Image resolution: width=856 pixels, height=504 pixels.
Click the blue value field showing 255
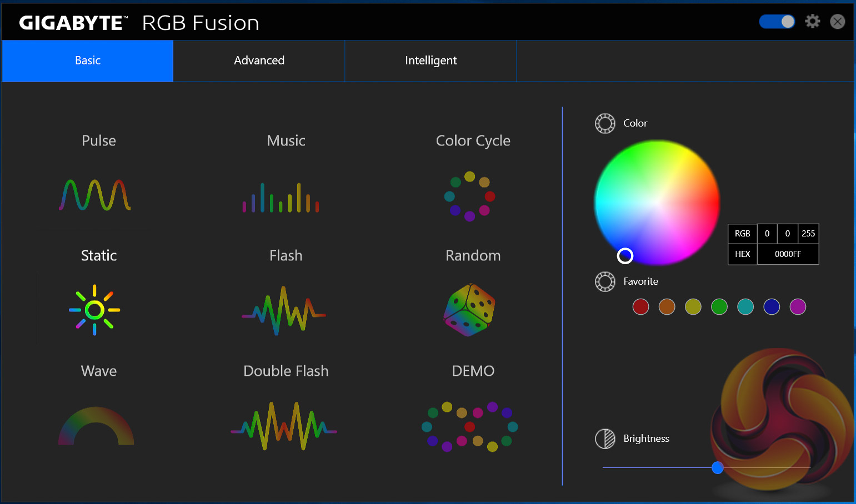click(x=808, y=234)
